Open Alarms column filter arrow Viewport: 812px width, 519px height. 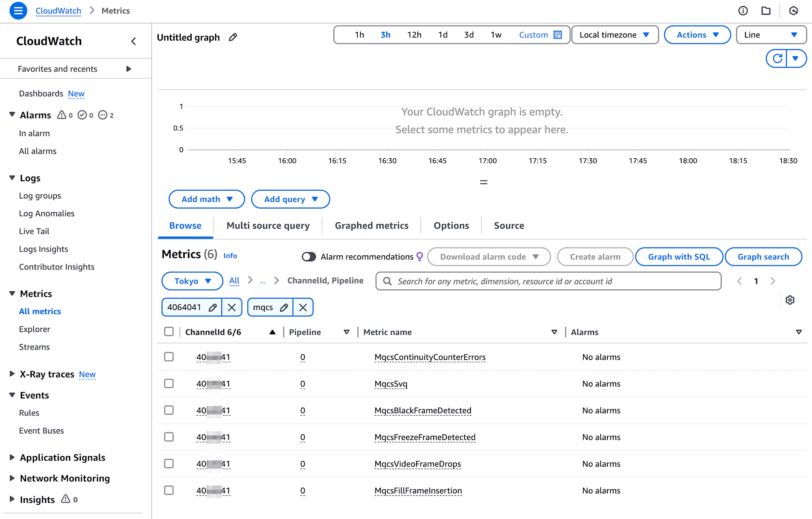pos(799,332)
